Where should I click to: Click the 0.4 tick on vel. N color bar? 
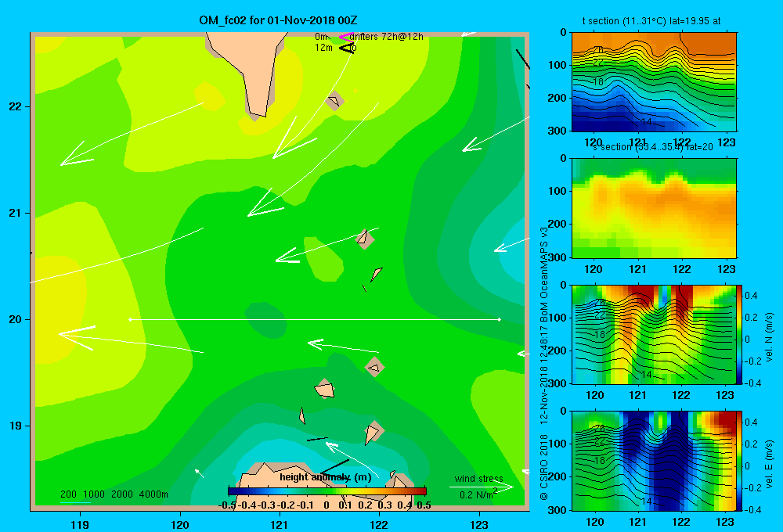coord(751,296)
